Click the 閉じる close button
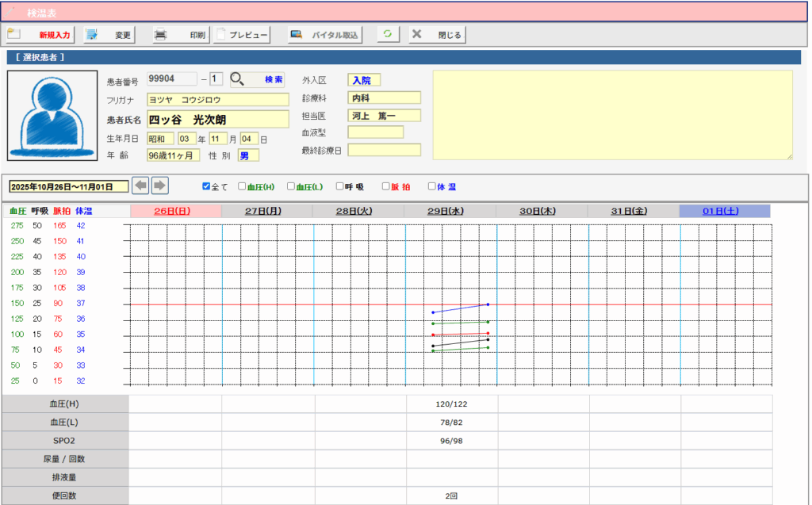 pos(436,35)
